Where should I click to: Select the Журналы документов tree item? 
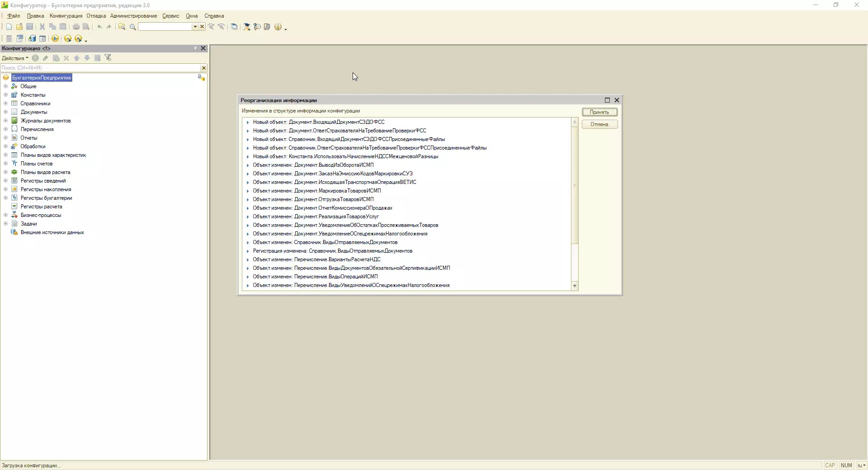click(45, 121)
